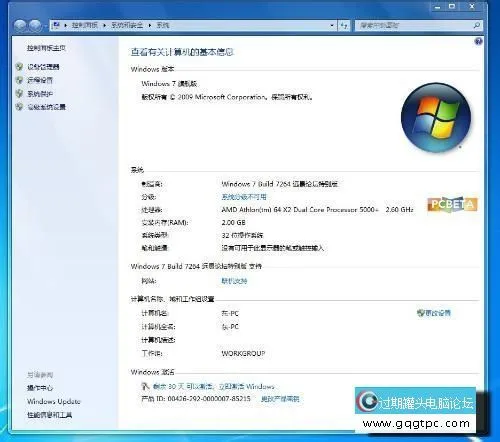Screen dimensions: 500x442
Task: Minimize the System window
Action: [437, 7]
